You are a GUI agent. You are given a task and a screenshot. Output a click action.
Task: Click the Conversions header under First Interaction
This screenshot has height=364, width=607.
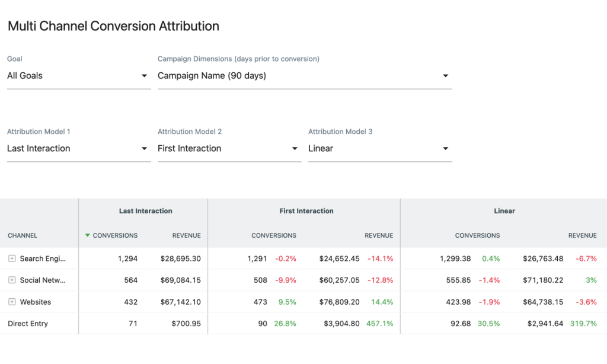pos(274,235)
